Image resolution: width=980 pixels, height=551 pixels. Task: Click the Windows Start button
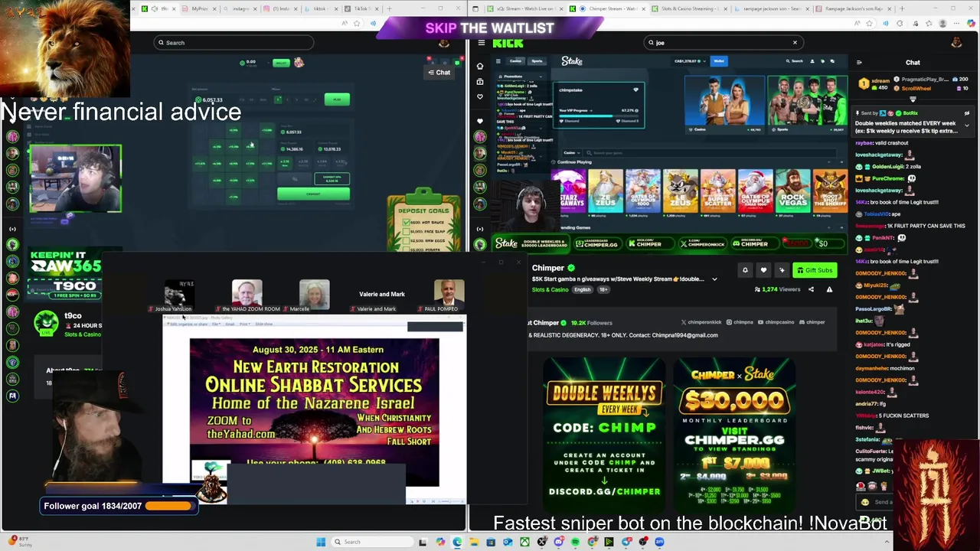pyautogui.click(x=320, y=542)
